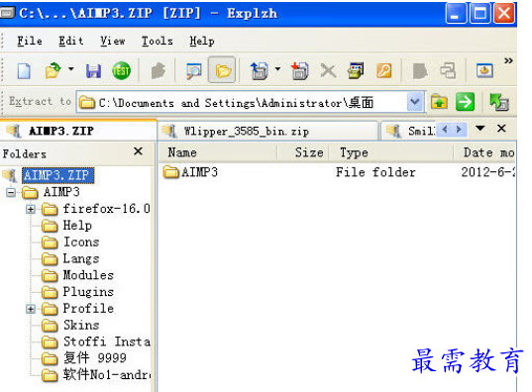Click the Open archive folder icon
This screenshot has width=532, height=392.
(53, 71)
